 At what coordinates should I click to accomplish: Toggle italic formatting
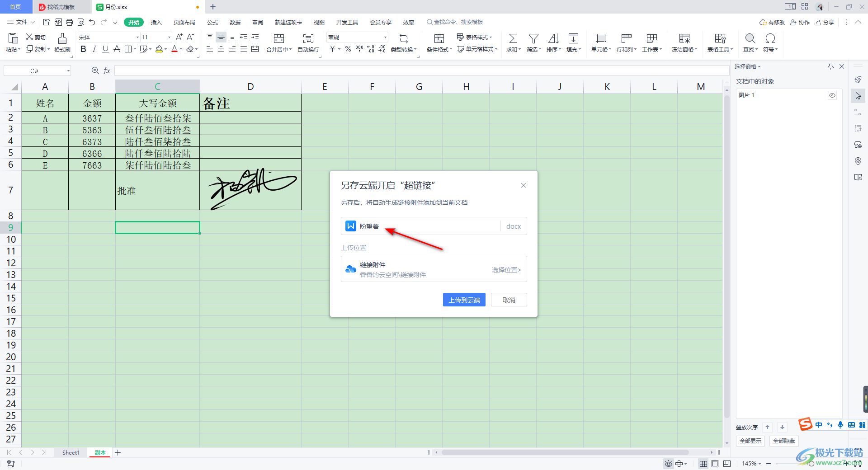pos(94,49)
